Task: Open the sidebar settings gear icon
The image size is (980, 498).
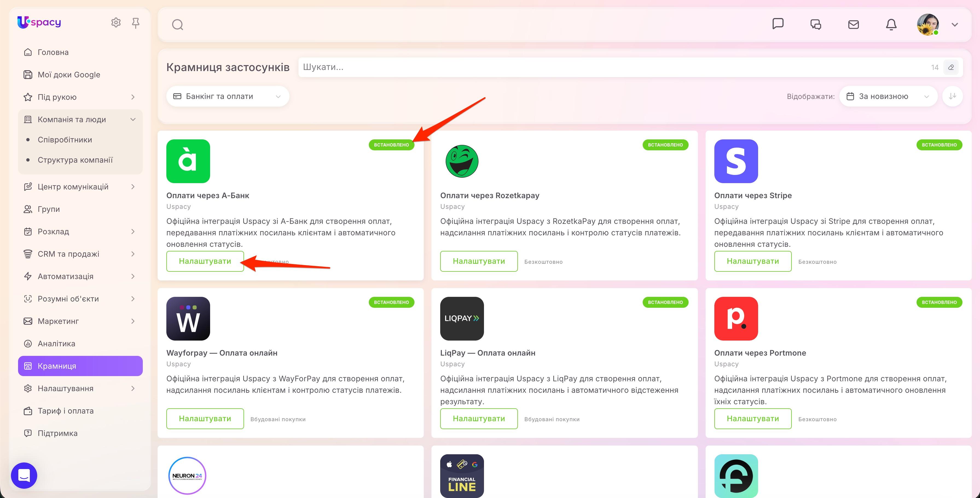Action: (x=116, y=23)
